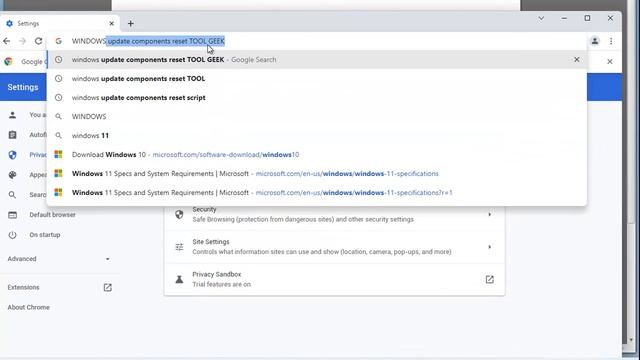Open Windows 11 Specs suggestion ending in '?r=1'
Viewport: 640px width, 360px height.
[317, 193]
